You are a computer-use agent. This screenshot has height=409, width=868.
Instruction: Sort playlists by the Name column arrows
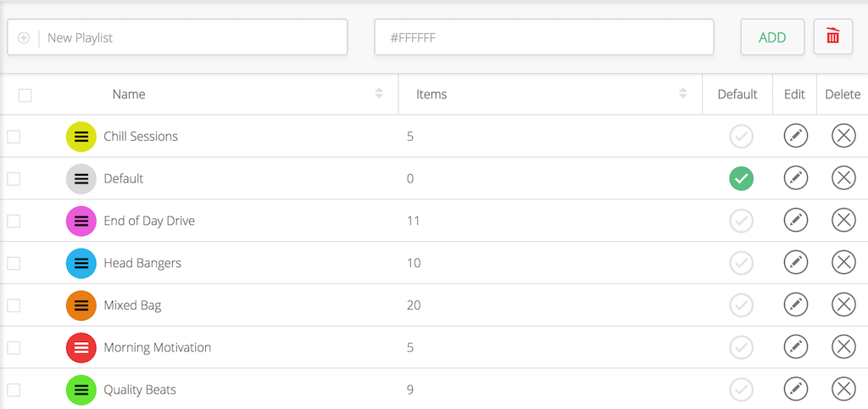[x=379, y=93]
